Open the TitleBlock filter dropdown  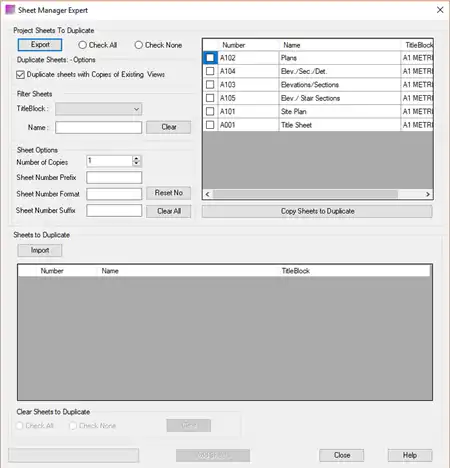(99, 109)
